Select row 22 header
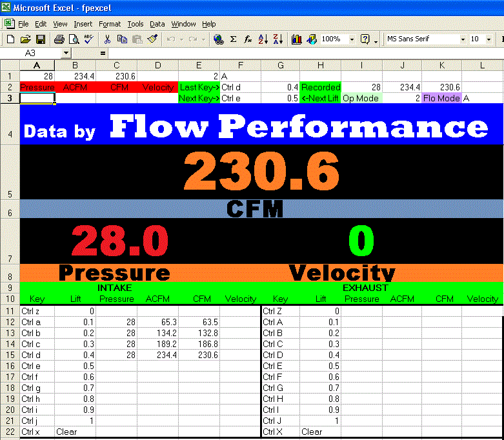Image resolution: width=504 pixels, height=440 pixels. pos(10,432)
